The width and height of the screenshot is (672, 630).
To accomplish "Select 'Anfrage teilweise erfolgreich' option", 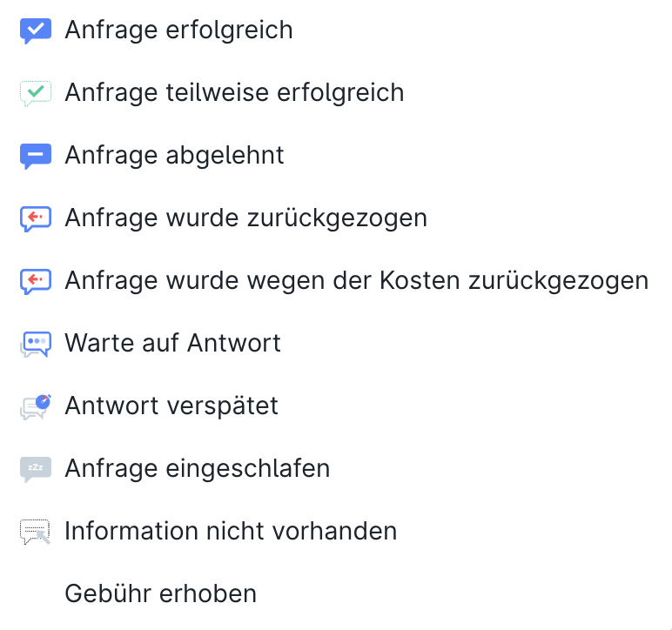I will click(x=234, y=93).
